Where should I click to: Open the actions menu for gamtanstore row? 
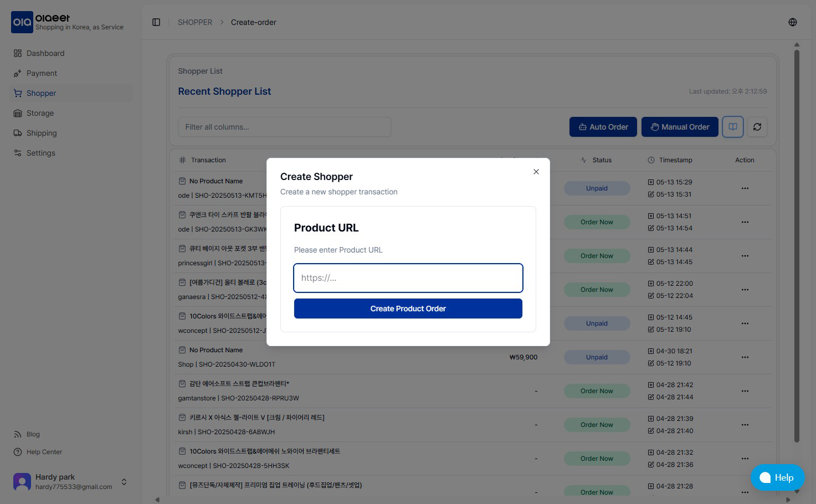745,390
